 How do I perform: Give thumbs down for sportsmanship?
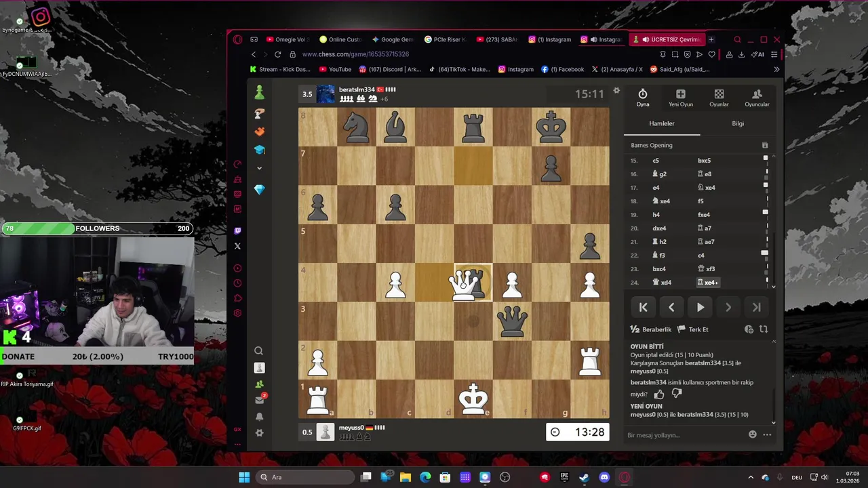tap(677, 394)
